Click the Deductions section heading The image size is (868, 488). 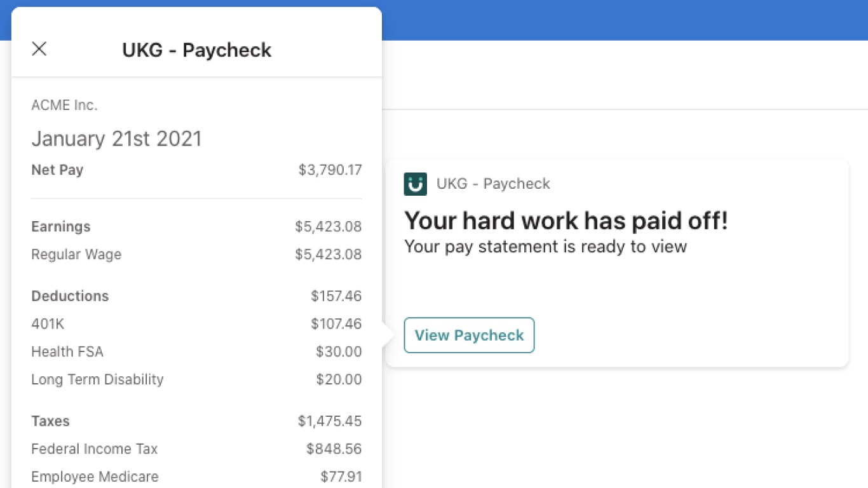(x=70, y=296)
